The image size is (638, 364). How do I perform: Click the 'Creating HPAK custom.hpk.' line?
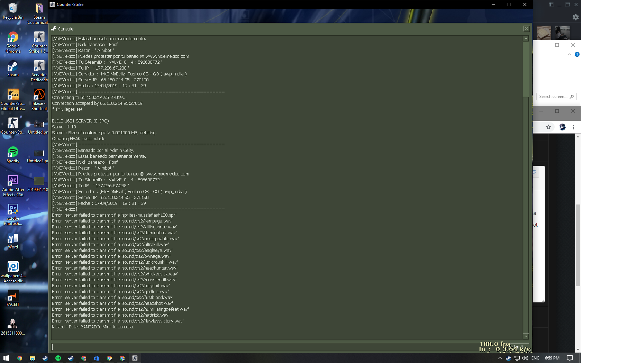click(x=79, y=139)
